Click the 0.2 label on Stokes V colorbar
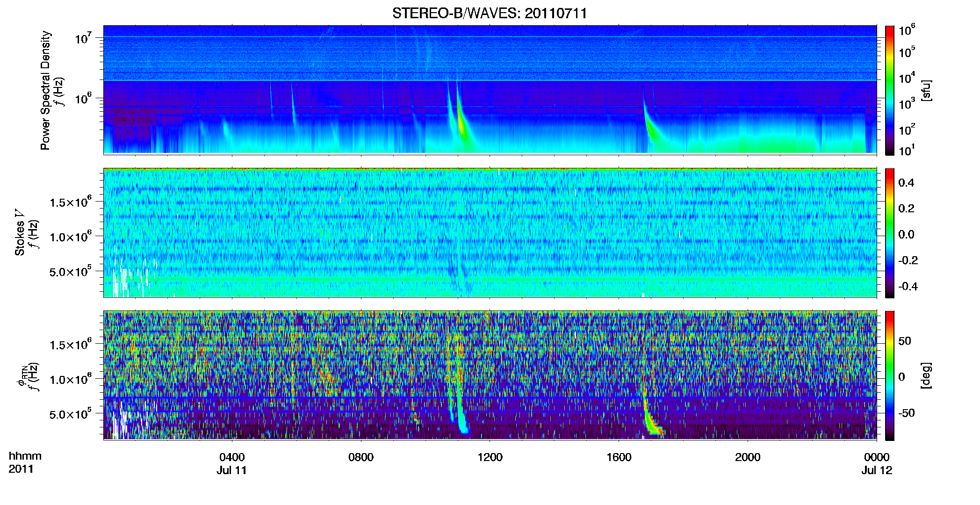Image resolution: width=980 pixels, height=505 pixels. click(x=906, y=209)
